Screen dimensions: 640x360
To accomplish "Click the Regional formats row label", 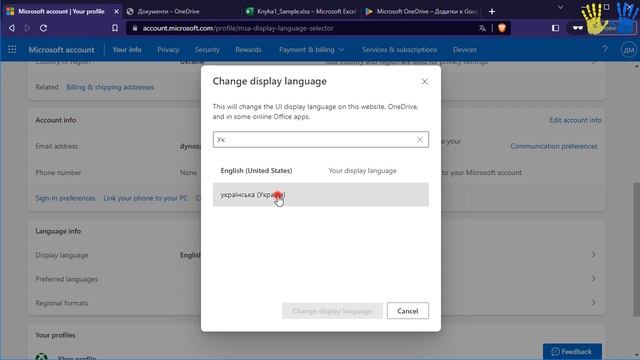I will tap(62, 303).
